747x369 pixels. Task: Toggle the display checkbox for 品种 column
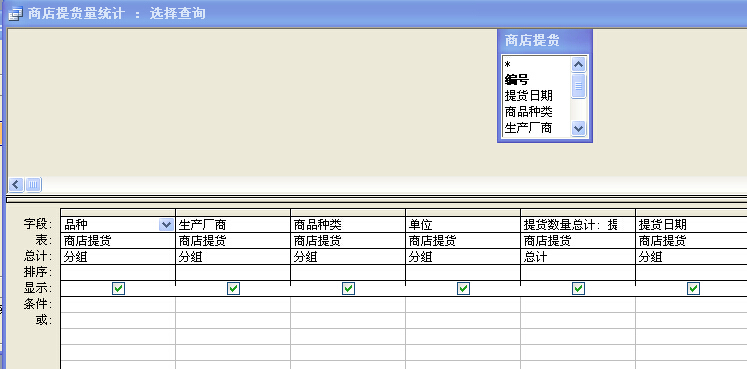(119, 289)
